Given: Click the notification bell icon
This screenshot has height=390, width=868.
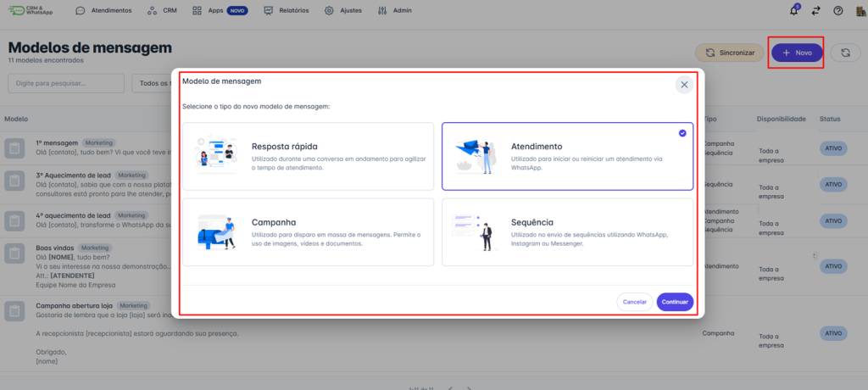Looking at the screenshot, I should 793,10.
